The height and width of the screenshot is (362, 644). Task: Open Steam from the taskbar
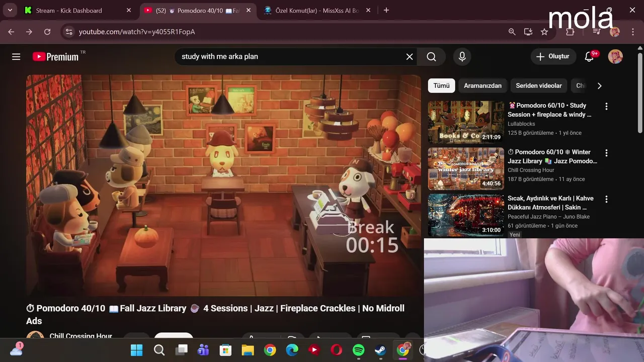point(381,350)
